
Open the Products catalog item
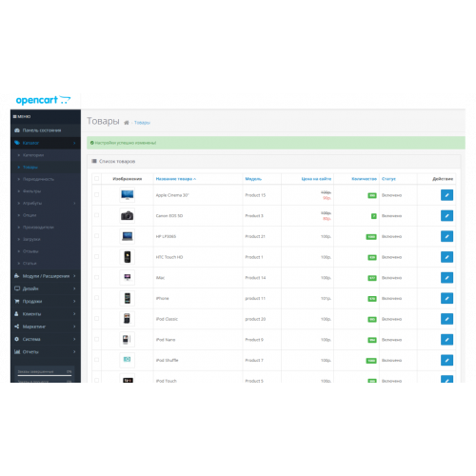click(x=30, y=168)
